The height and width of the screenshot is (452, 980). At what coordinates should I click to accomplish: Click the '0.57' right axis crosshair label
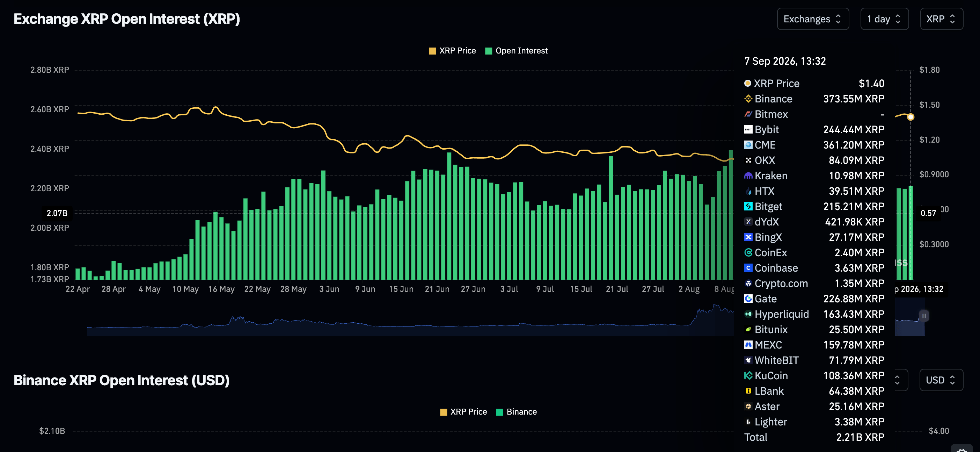click(928, 213)
